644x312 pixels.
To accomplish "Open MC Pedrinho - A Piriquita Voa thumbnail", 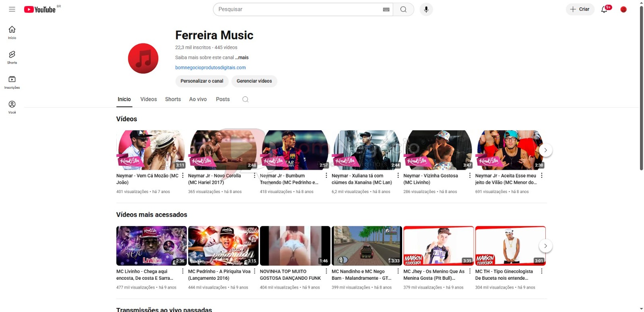I will [x=223, y=245].
